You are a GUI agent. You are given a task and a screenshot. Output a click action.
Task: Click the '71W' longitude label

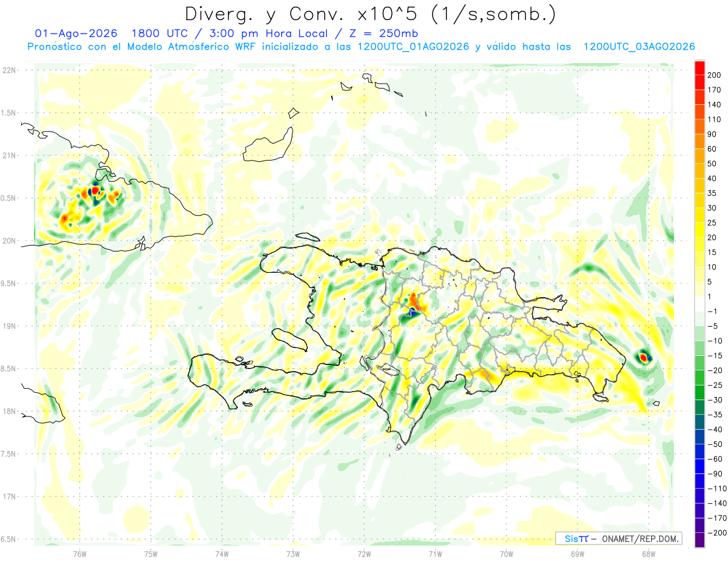(x=435, y=554)
